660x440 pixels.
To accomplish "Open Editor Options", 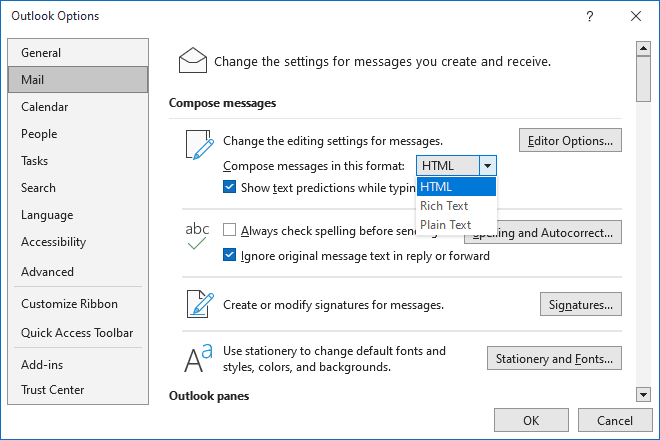I will (x=570, y=140).
